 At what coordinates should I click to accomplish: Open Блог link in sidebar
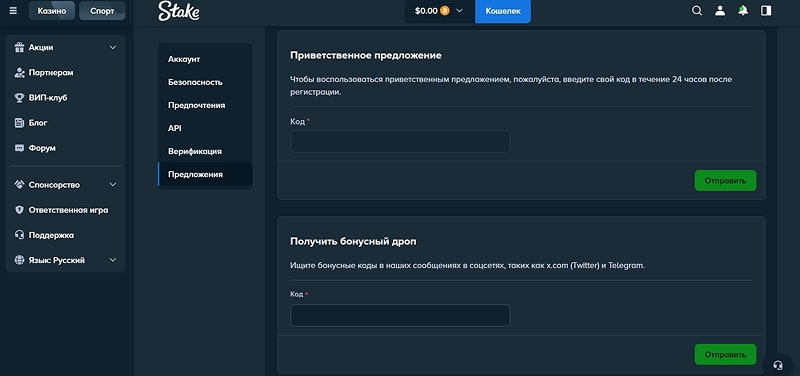pyautogui.click(x=38, y=123)
